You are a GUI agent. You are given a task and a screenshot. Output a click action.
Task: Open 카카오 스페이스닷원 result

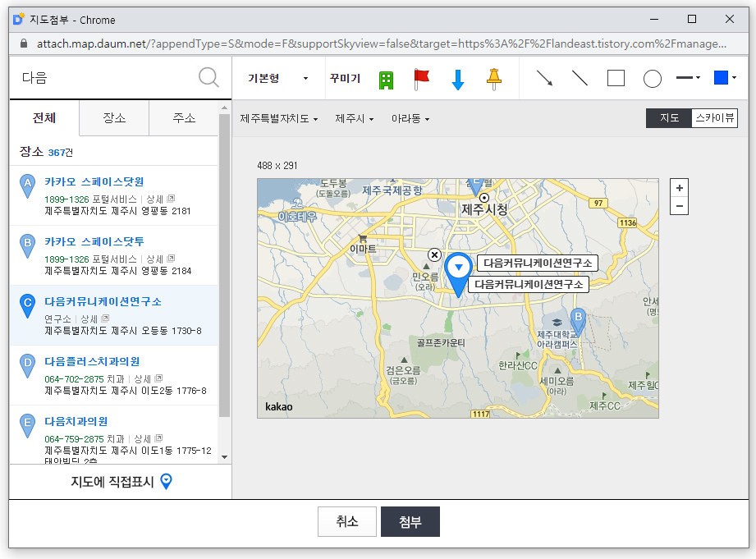coord(94,182)
